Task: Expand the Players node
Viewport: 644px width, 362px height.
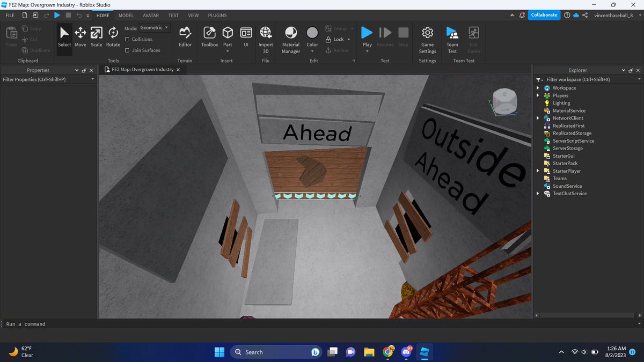Action: pyautogui.click(x=538, y=95)
